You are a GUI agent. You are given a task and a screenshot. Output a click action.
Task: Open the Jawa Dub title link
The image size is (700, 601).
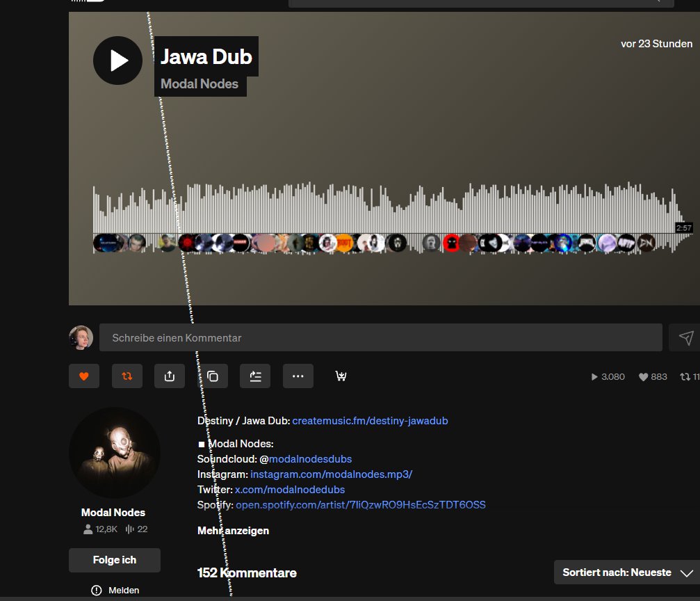206,57
